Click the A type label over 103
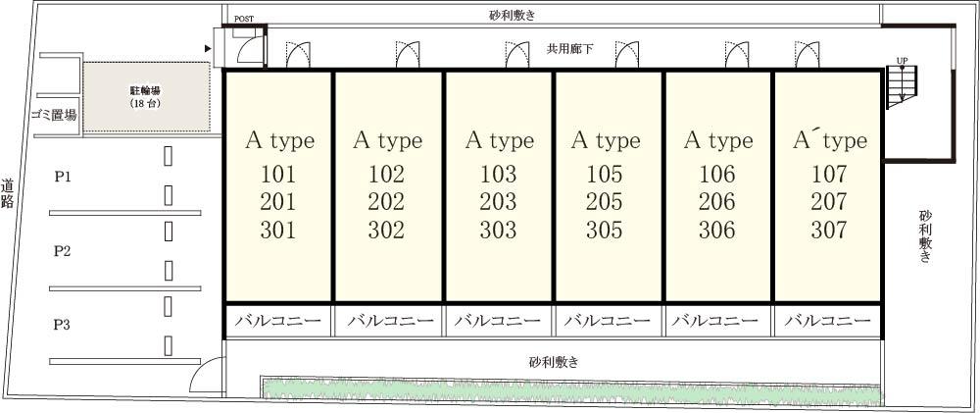 click(x=500, y=141)
